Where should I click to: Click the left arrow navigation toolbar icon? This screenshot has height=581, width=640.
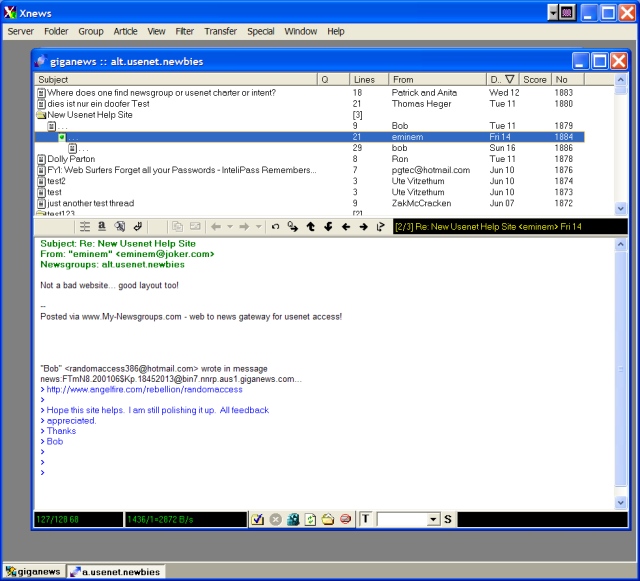click(x=345, y=227)
